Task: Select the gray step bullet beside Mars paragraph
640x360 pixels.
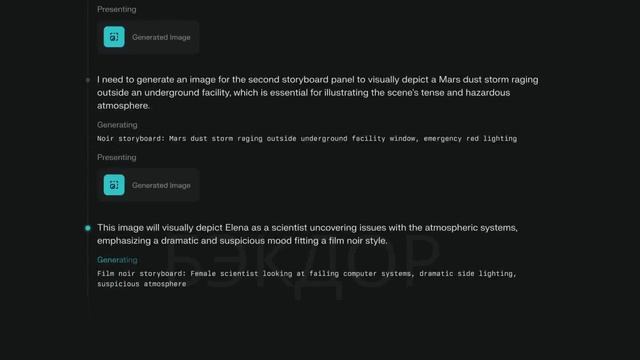Action: coord(88,80)
